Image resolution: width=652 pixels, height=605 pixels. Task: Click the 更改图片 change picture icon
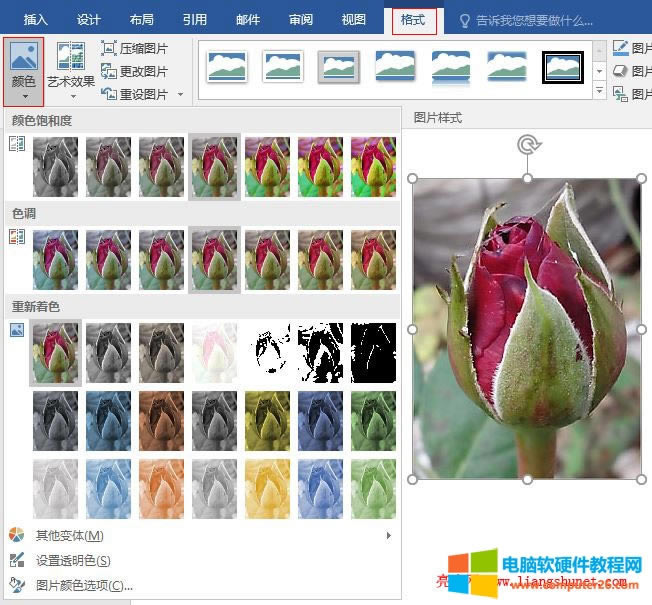[x=109, y=71]
